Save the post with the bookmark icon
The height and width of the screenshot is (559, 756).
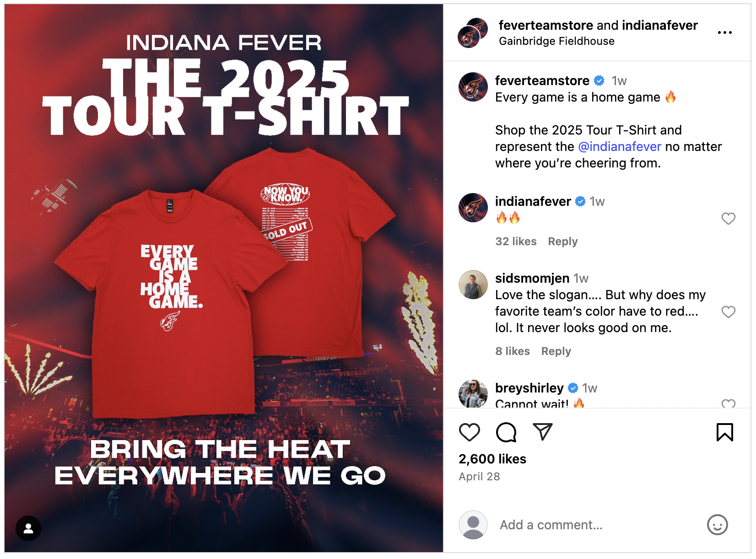tap(725, 432)
